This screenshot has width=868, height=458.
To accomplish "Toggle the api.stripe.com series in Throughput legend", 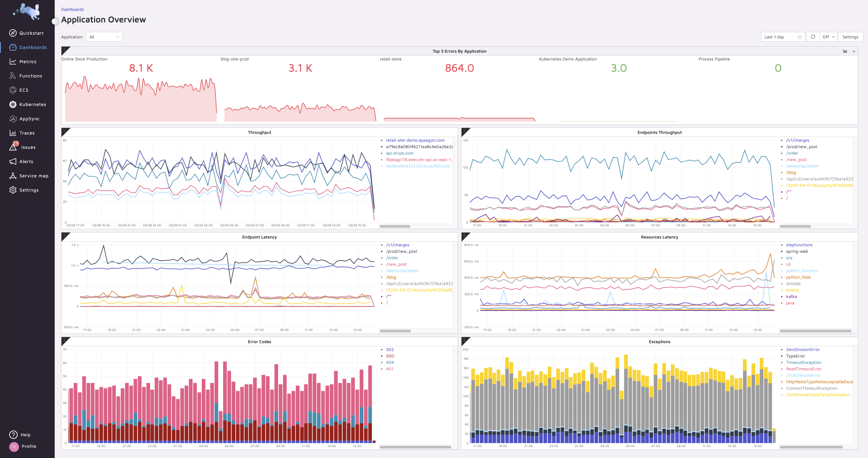I will [399, 153].
